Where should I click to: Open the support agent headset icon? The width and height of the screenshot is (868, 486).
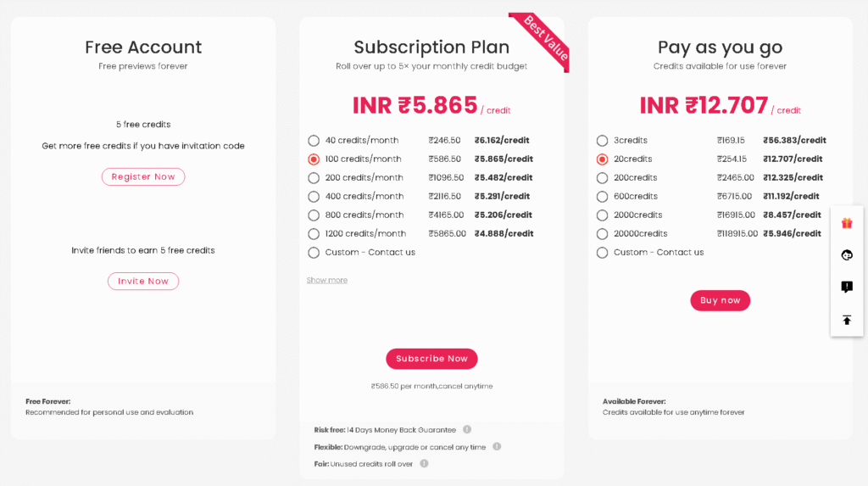(x=847, y=254)
